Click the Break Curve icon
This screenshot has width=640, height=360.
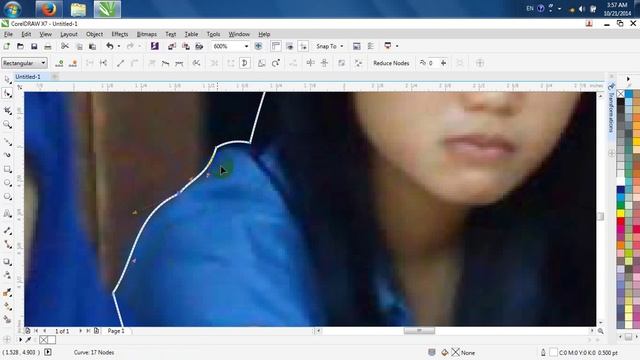pos(104,63)
